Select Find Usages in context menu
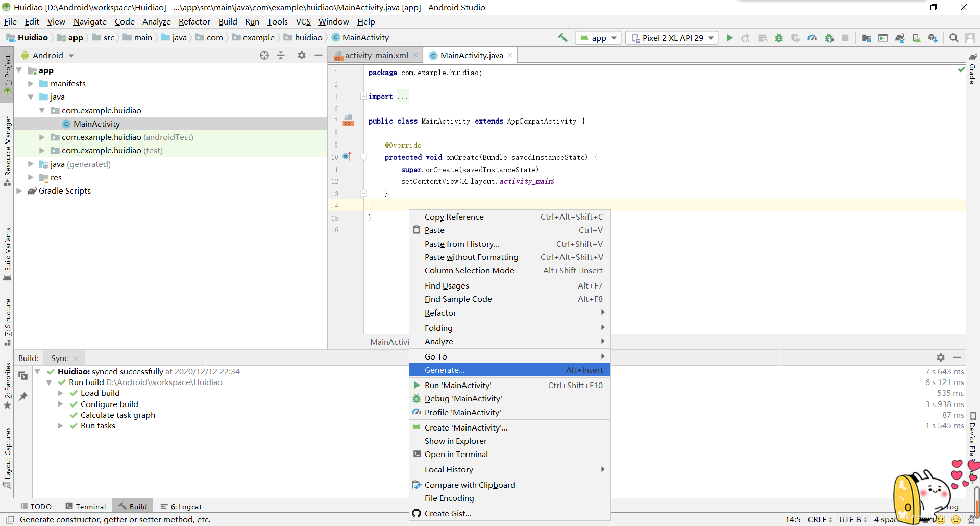980x526 pixels. tap(510, 285)
